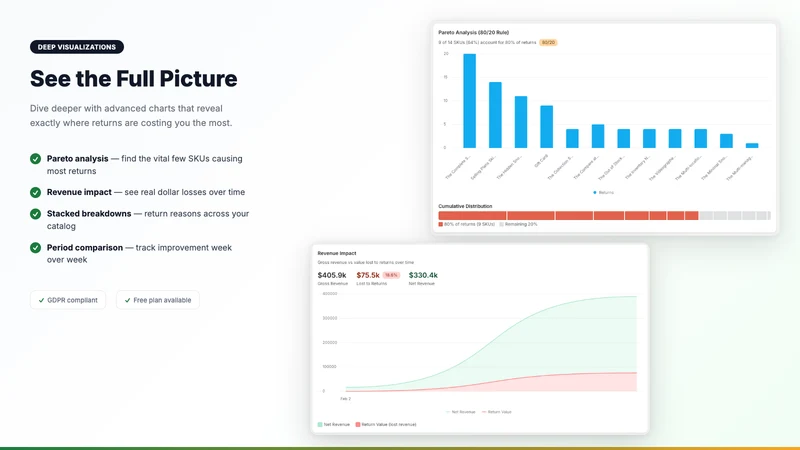Click the 'Gift Card' bar in Pareto chart
Screen dimensions: 800x450
546,127
